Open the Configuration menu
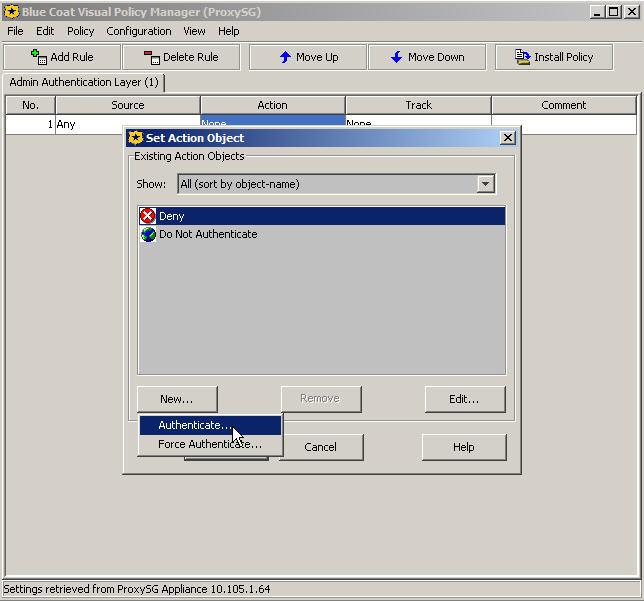 [139, 31]
